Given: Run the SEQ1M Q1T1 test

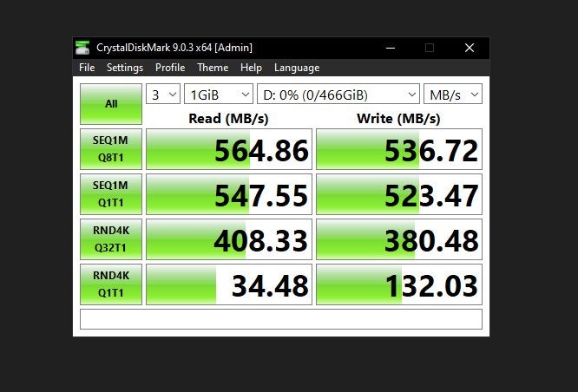Looking at the screenshot, I should click(111, 193).
